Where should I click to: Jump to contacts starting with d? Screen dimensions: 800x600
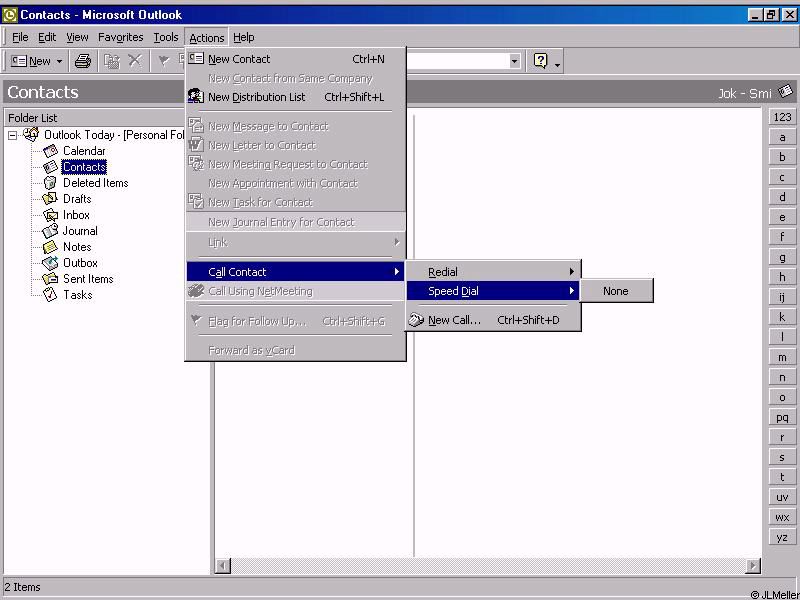pyautogui.click(x=782, y=197)
